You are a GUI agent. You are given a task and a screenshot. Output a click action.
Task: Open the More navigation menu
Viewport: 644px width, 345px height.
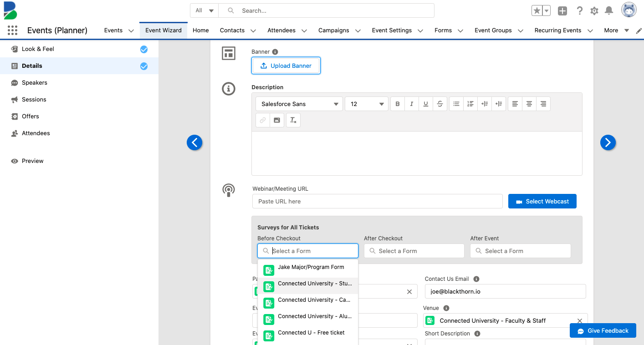(x=616, y=30)
